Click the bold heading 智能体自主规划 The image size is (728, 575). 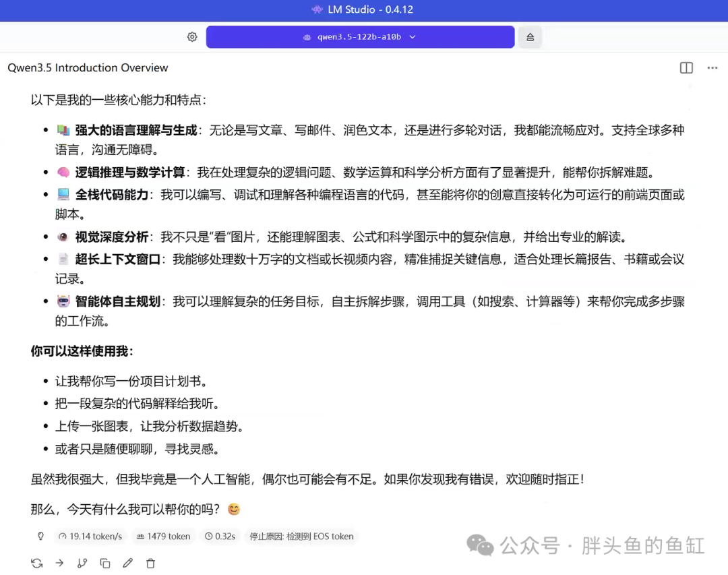(x=118, y=302)
